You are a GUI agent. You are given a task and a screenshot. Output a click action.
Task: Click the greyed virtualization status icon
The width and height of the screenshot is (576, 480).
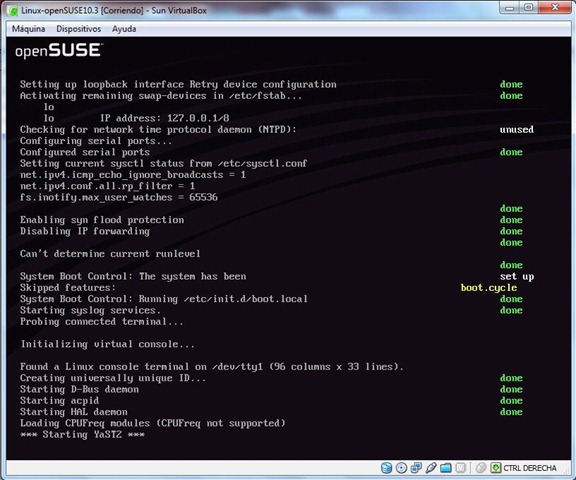[x=460, y=468]
